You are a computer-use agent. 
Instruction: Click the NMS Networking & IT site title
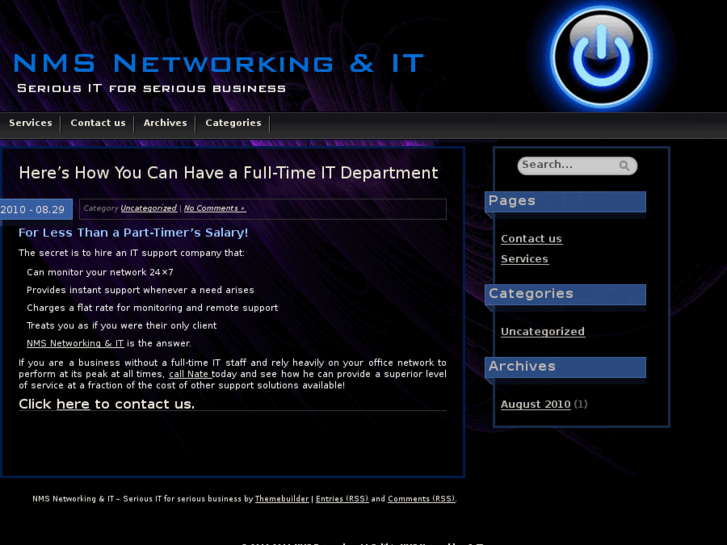pos(218,63)
